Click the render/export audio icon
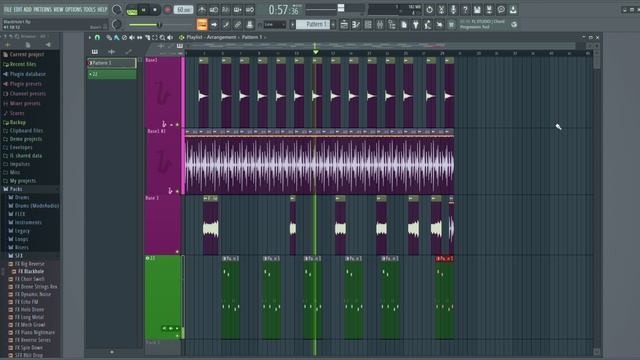640x360 pixels. click(489, 9)
